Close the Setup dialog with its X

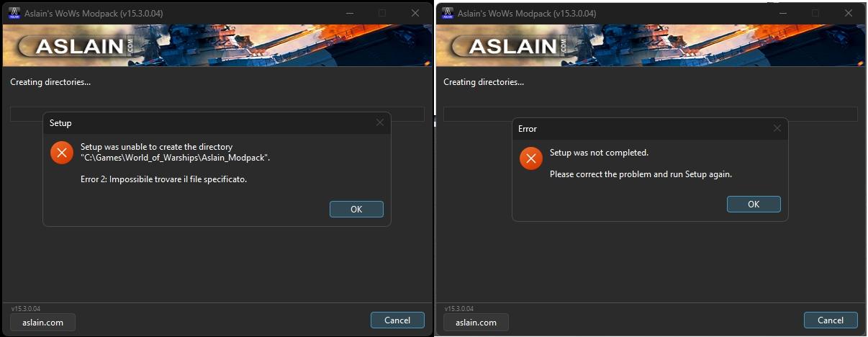point(380,123)
